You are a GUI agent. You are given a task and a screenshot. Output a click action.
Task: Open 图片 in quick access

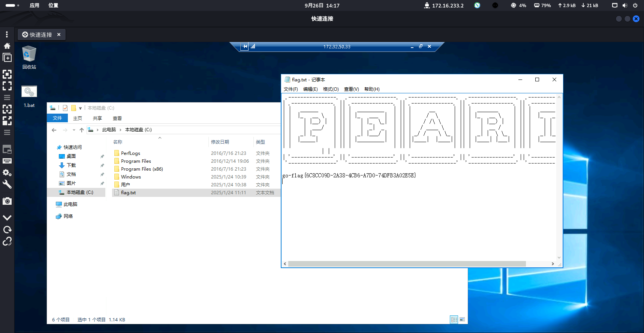71,183
